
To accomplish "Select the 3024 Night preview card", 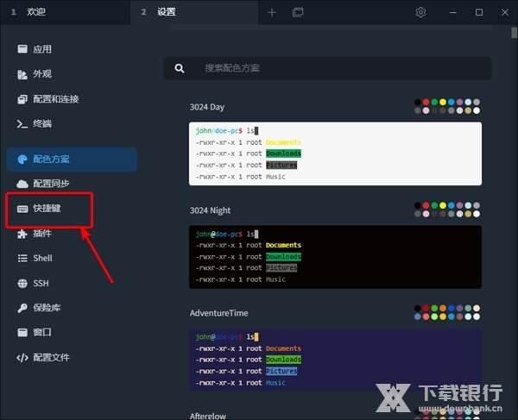I will point(335,257).
